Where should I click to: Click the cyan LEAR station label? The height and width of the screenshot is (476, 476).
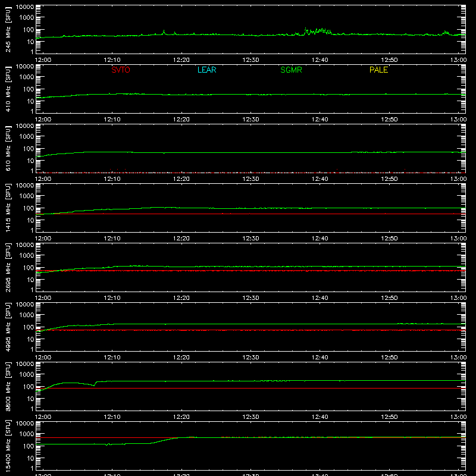click(x=206, y=70)
